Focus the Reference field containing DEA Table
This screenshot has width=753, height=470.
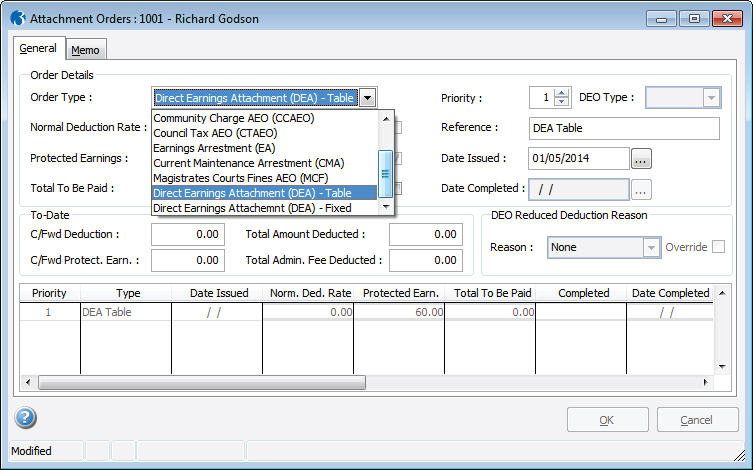point(624,128)
